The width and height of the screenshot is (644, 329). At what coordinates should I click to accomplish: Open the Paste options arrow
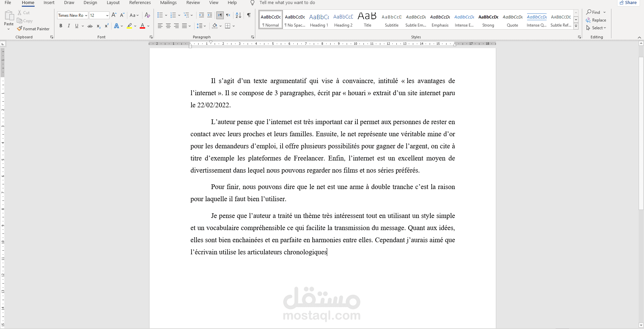pos(9,29)
